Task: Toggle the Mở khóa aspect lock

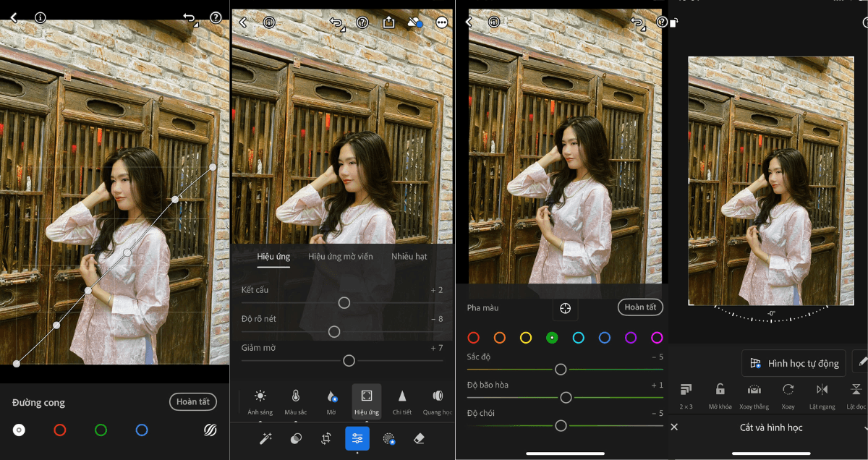Action: pos(720,390)
